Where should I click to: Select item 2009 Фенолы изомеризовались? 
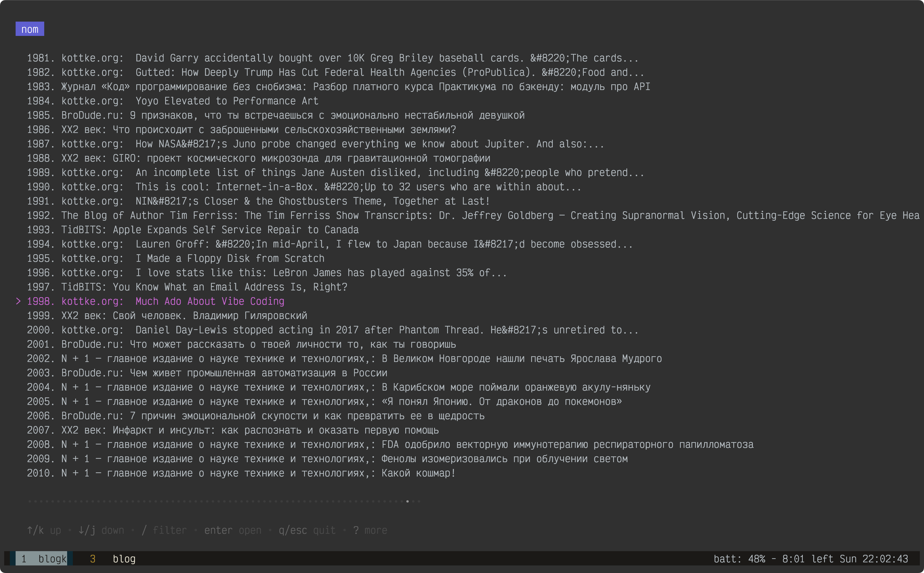tap(327, 459)
